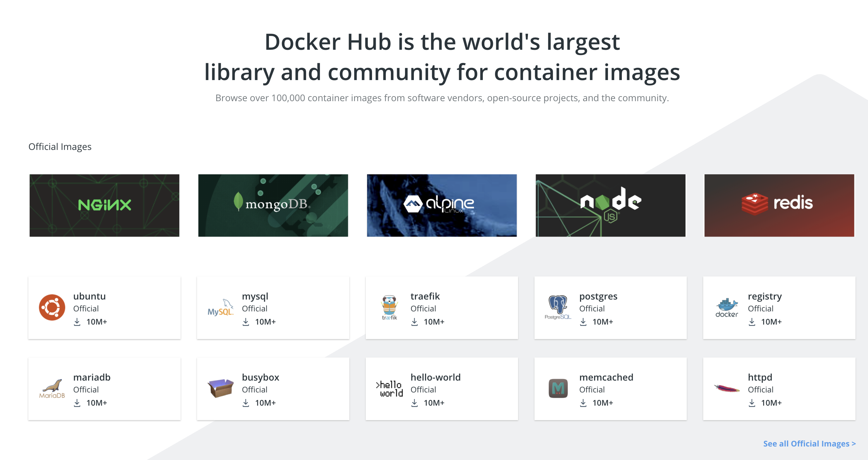Open the registry image title
The width and height of the screenshot is (868, 460).
click(765, 297)
